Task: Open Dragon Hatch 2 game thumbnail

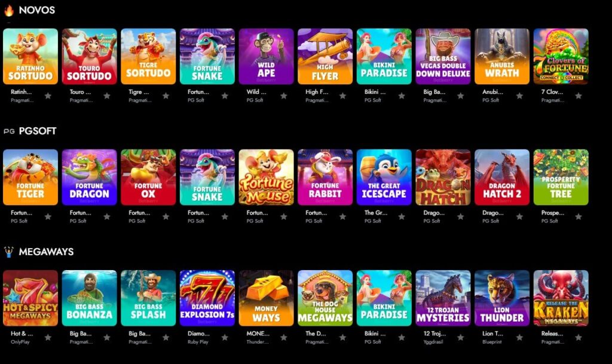Action: coord(502,177)
